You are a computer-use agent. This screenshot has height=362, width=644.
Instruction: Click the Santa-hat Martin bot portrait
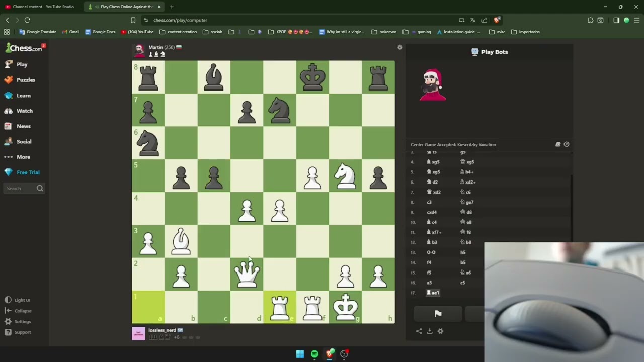(433, 85)
